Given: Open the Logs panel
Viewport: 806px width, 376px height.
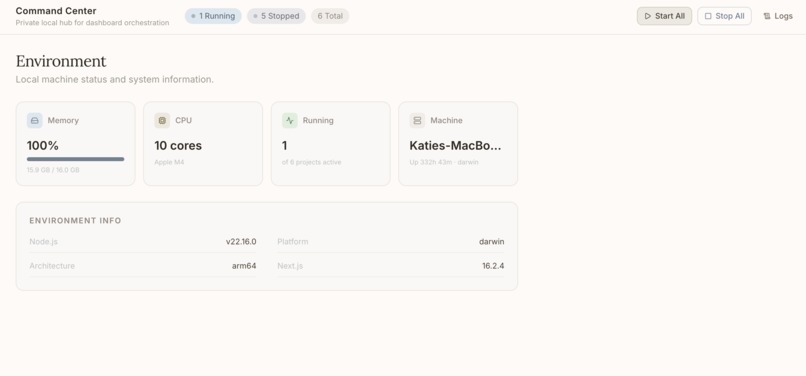Looking at the screenshot, I should (x=778, y=16).
